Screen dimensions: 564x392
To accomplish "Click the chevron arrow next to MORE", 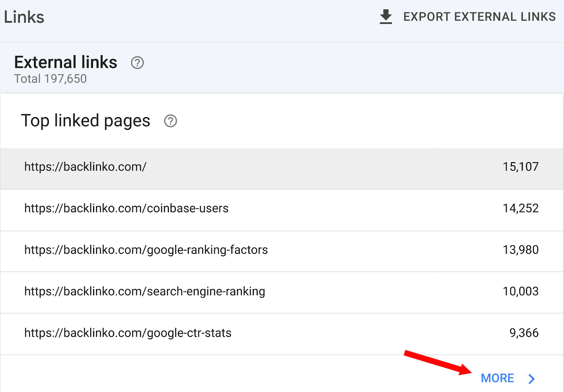I will click(x=531, y=379).
